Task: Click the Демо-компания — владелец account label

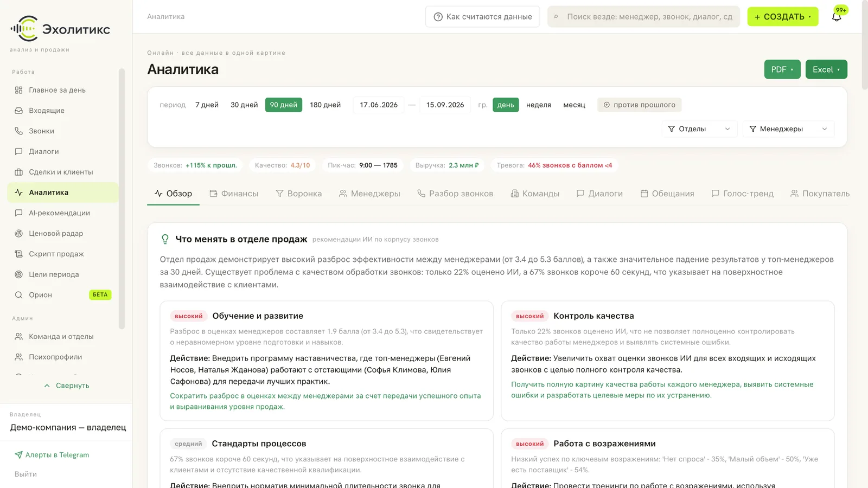Action: click(68, 427)
